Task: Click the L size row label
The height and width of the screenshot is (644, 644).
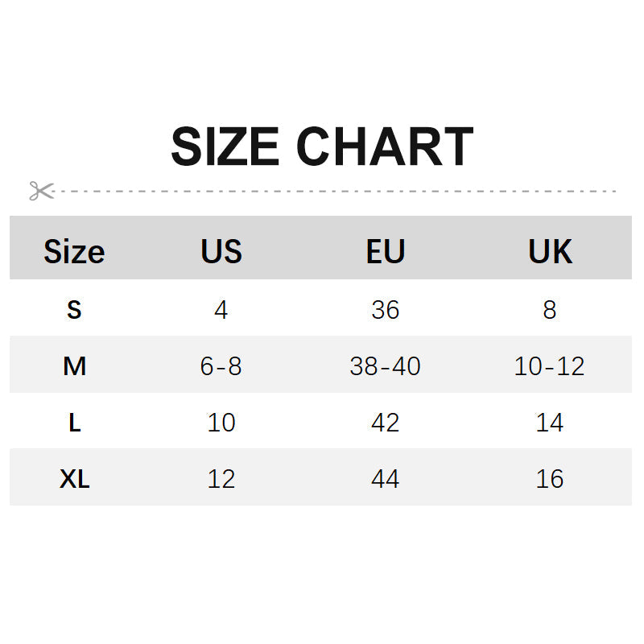Action: click(74, 423)
